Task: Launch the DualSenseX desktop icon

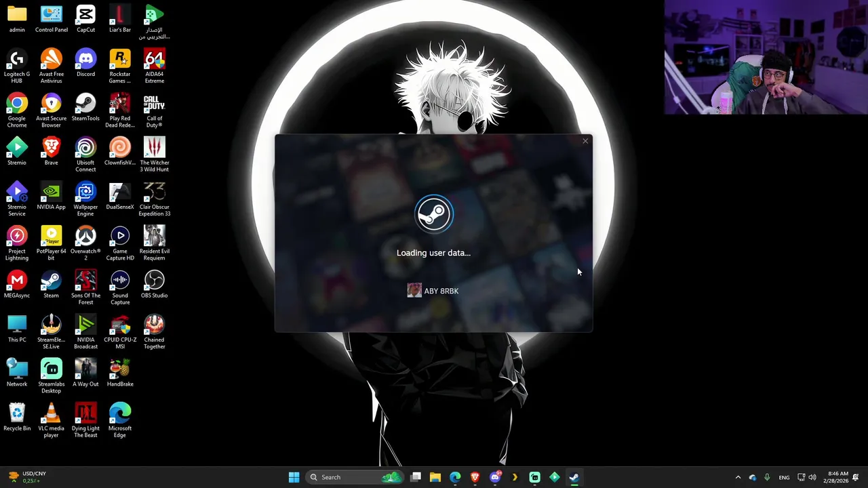Action: [120, 196]
